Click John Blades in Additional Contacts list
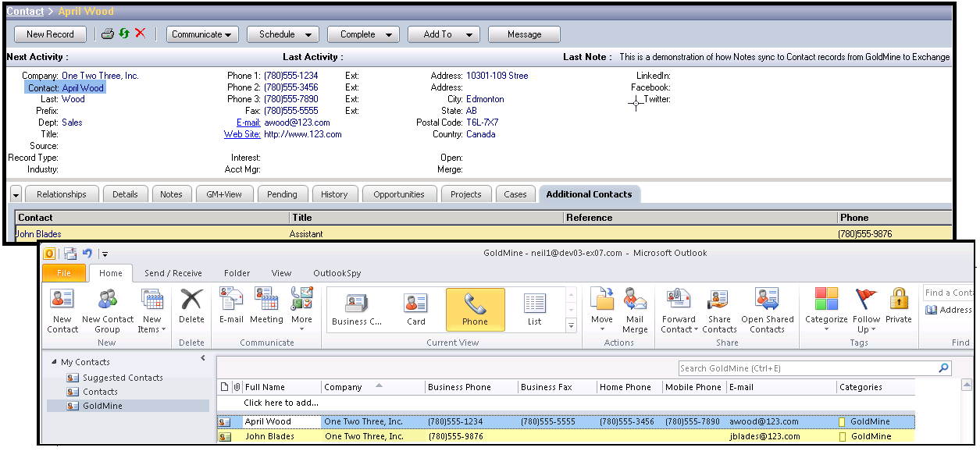The height and width of the screenshot is (451, 980). click(38, 234)
